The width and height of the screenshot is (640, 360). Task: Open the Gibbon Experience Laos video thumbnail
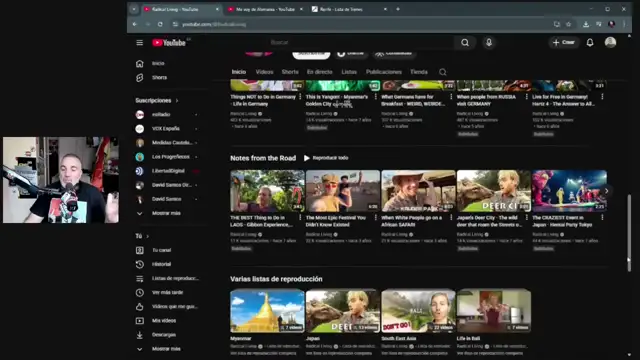267,191
